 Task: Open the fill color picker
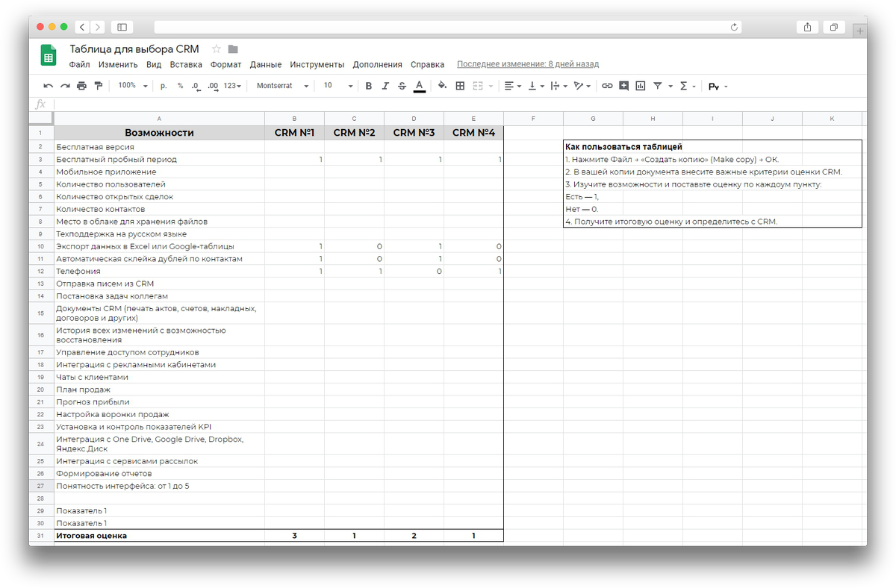click(x=442, y=86)
